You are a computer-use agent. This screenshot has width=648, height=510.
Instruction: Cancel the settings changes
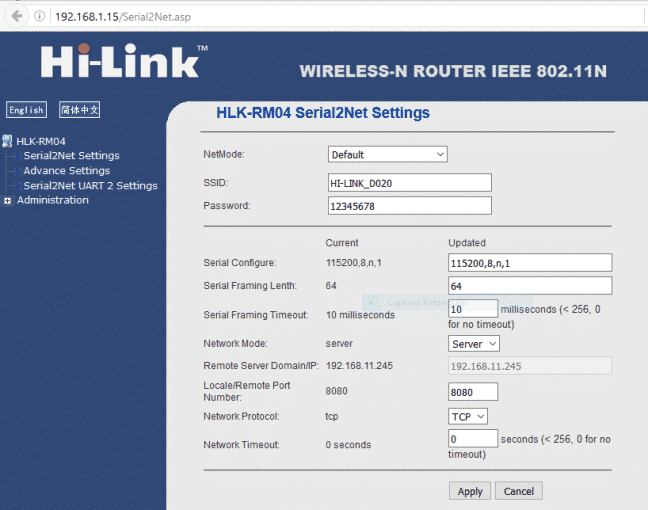click(x=519, y=491)
